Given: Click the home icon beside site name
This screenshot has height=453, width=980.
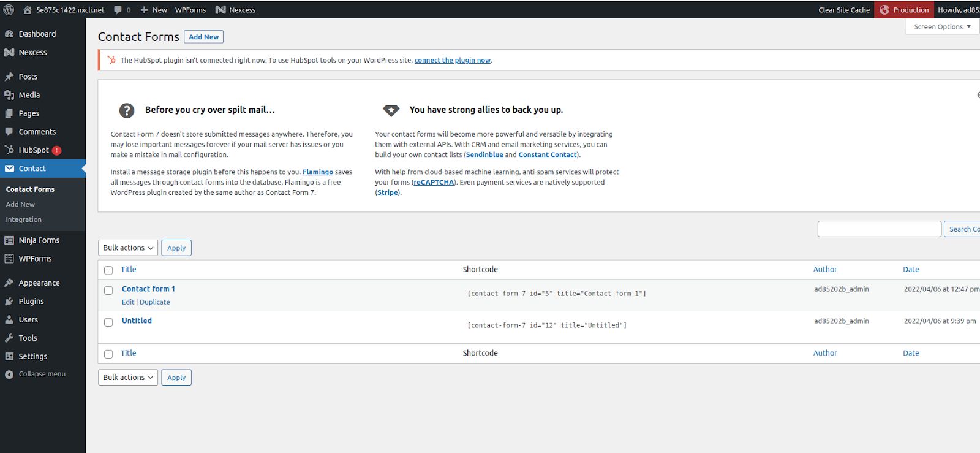Looking at the screenshot, I should coord(27,10).
